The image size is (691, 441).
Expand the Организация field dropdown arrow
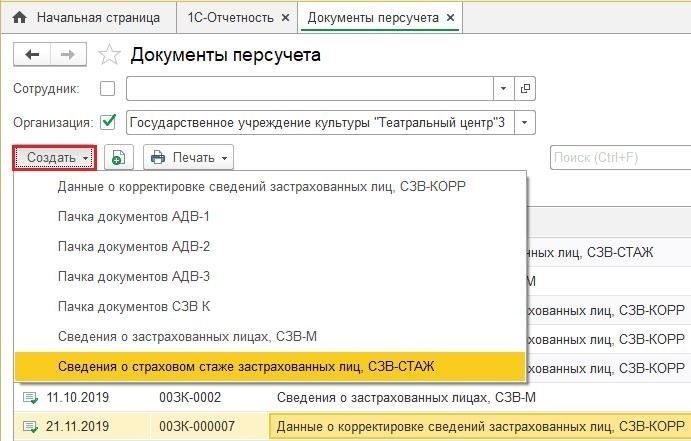[x=524, y=122]
